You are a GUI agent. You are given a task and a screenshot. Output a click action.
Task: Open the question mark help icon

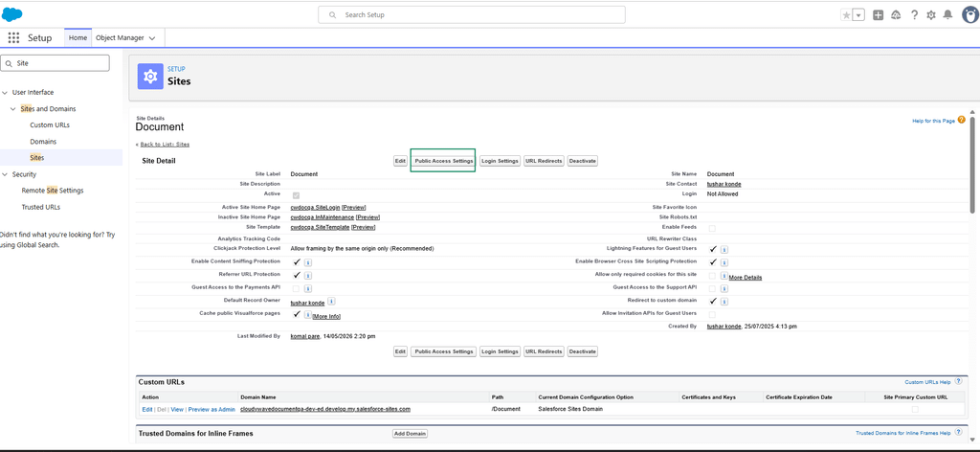coord(914,15)
